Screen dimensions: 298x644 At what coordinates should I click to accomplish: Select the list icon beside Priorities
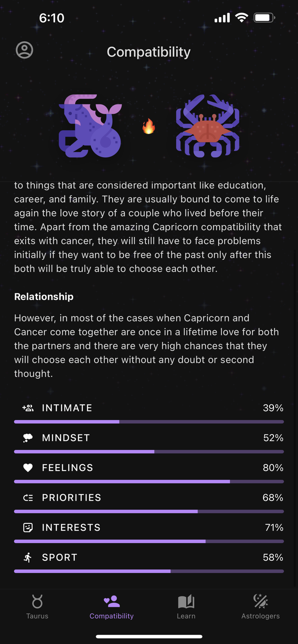click(x=28, y=498)
